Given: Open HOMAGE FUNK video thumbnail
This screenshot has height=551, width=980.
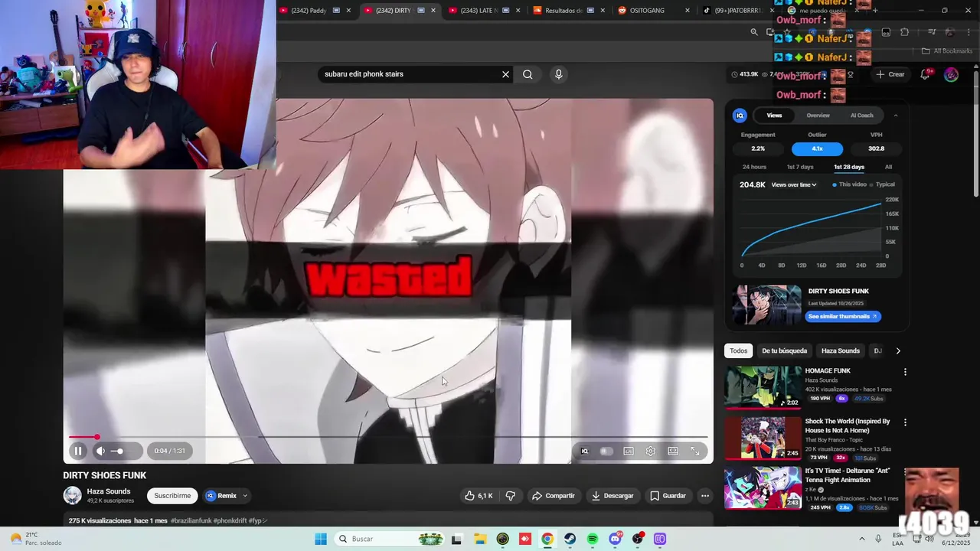Looking at the screenshot, I should 763,387.
